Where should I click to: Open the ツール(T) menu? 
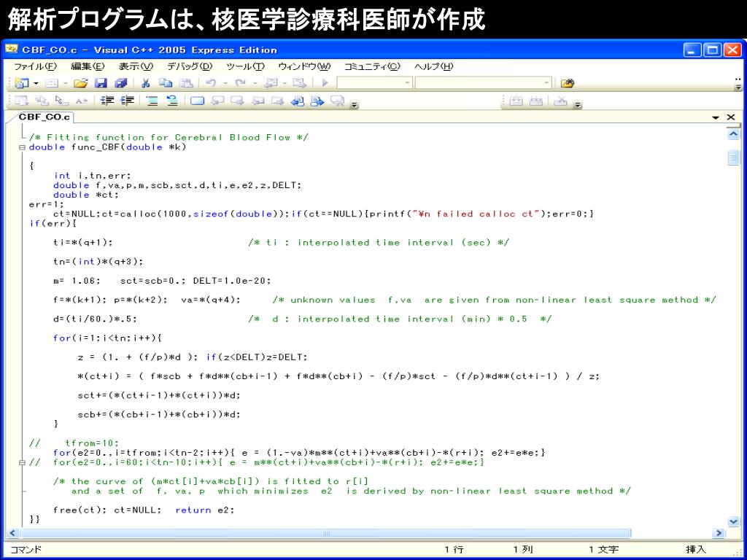tap(245, 66)
